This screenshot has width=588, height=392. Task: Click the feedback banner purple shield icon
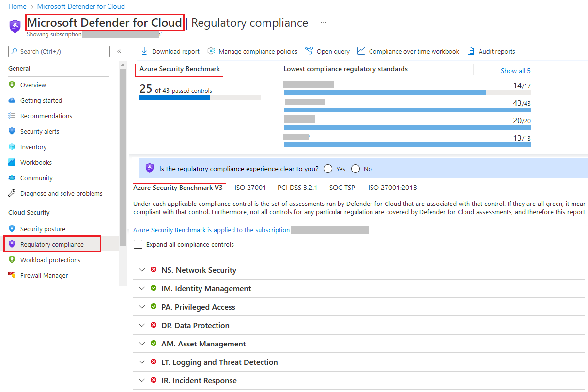point(150,169)
